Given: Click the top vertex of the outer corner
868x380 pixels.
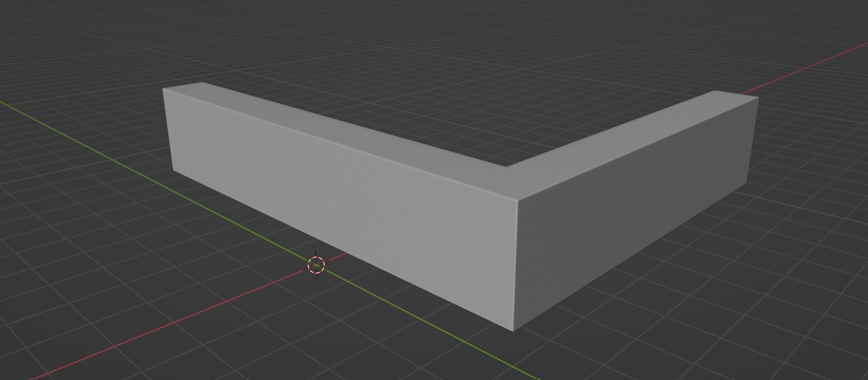Looking at the screenshot, I should 518,197.
